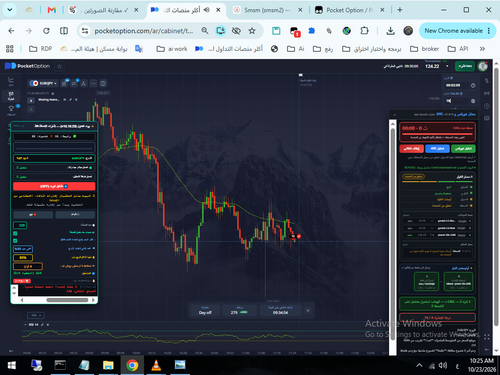This screenshot has width=500, height=375.
Task: Move the bot panel horizontal scrollbar thumb
Action: [x=67, y=300]
